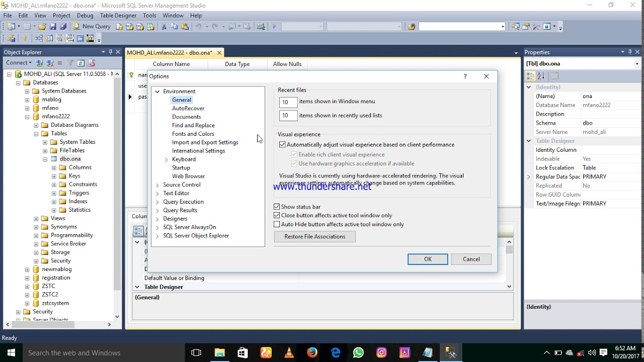Open WhatsApp from the taskbar
644x362 pixels.
pos(358,352)
